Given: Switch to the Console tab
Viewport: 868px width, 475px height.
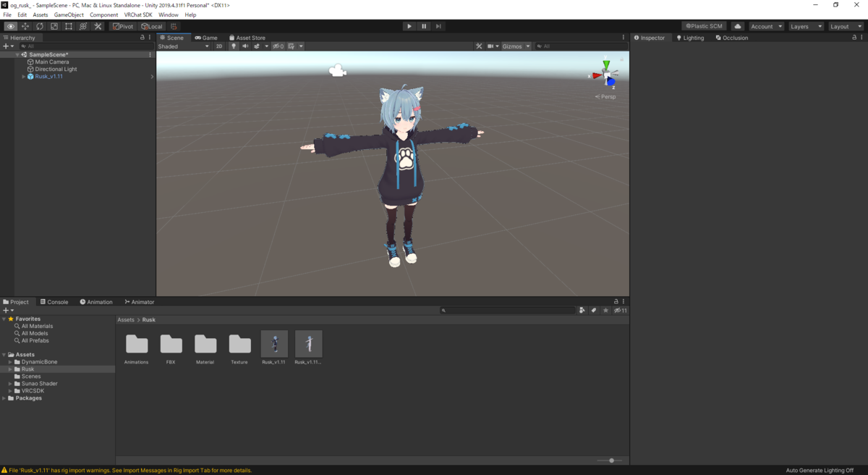Looking at the screenshot, I should click(54, 302).
